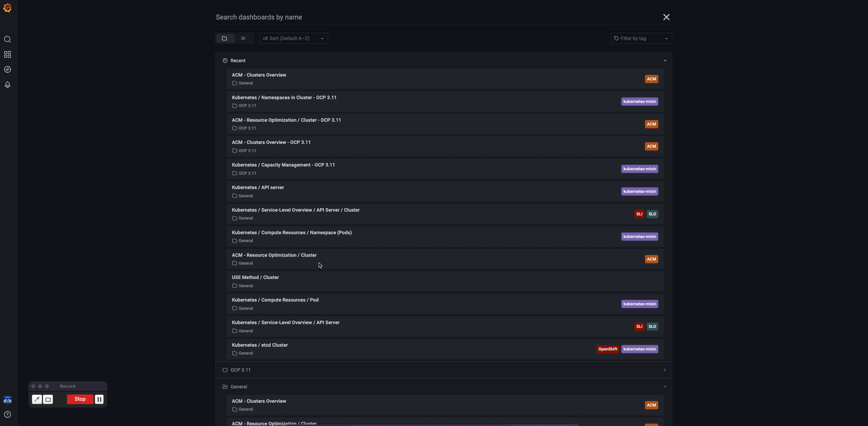868x426 pixels.
Task: Select the SLI tag on API Server dashboard
Action: point(639,327)
